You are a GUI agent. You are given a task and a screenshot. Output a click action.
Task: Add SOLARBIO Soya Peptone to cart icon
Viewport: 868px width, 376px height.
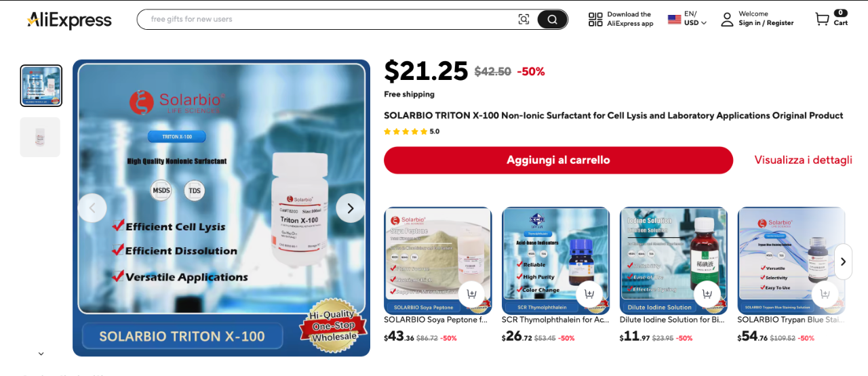pyautogui.click(x=471, y=294)
